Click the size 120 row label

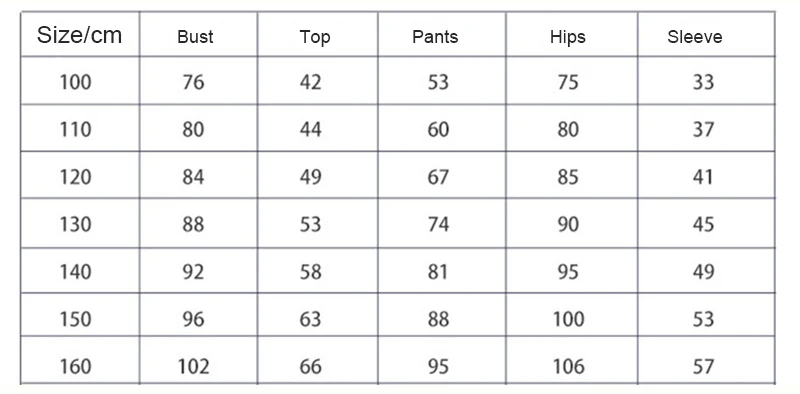(76, 177)
